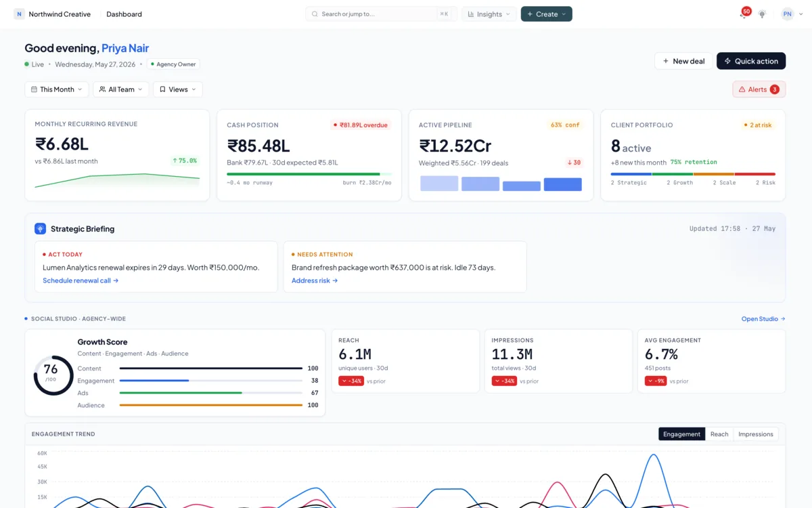Click the people icon in All Team filter
The width and height of the screenshot is (812, 508).
point(102,89)
